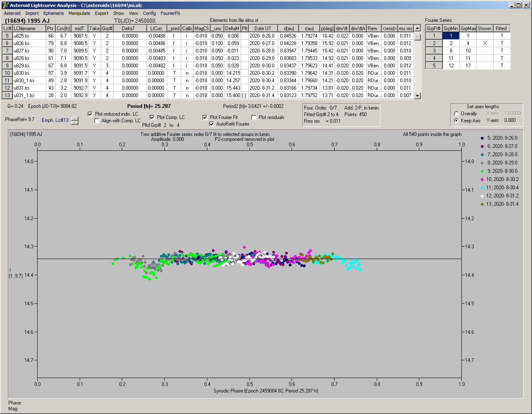Click the Rms res = 0.011 readout
Image resolution: width=532 pixels, height=414 pixels.
321,121
